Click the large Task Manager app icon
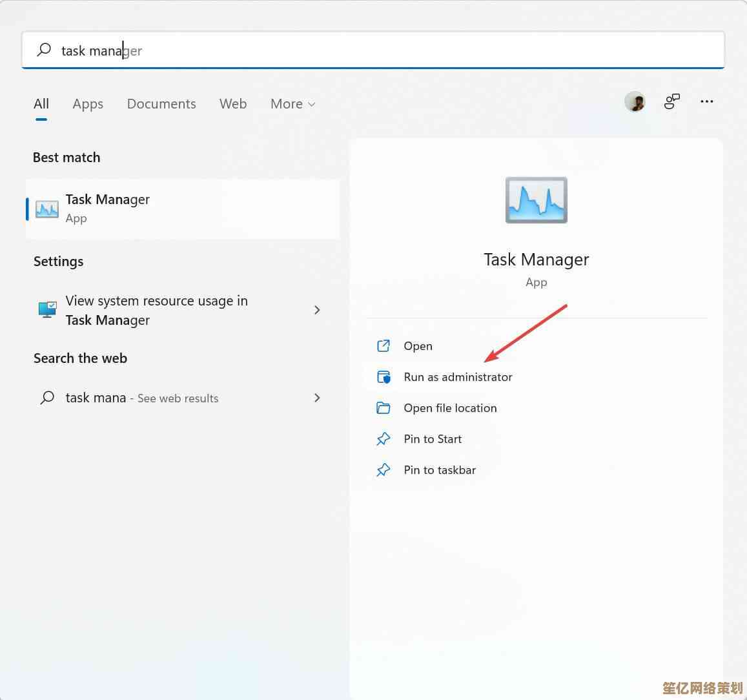This screenshot has height=700, width=747. coord(536,200)
